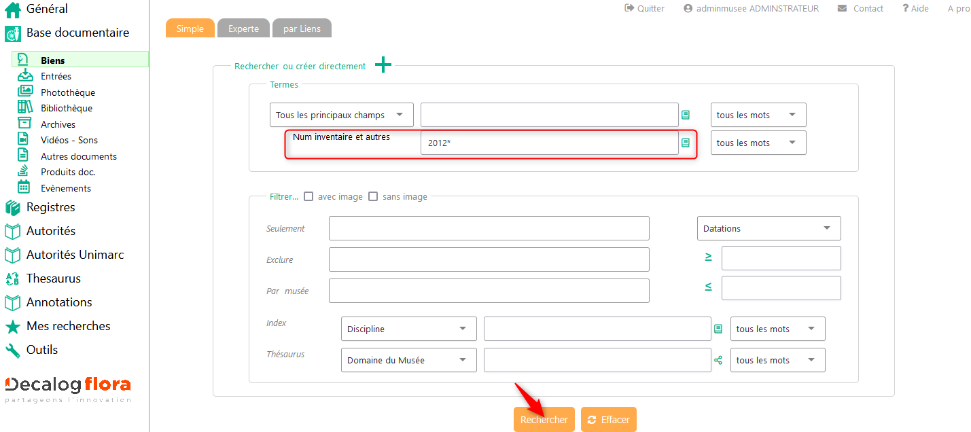The height and width of the screenshot is (432, 971).
Task: Open the Datations dropdown
Action: tap(768, 228)
